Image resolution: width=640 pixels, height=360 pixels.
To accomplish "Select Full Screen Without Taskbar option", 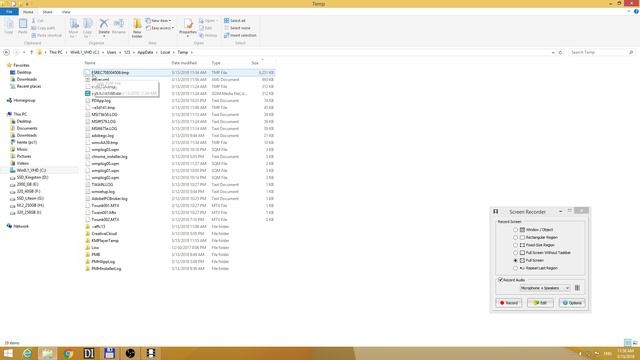I will click(516, 253).
